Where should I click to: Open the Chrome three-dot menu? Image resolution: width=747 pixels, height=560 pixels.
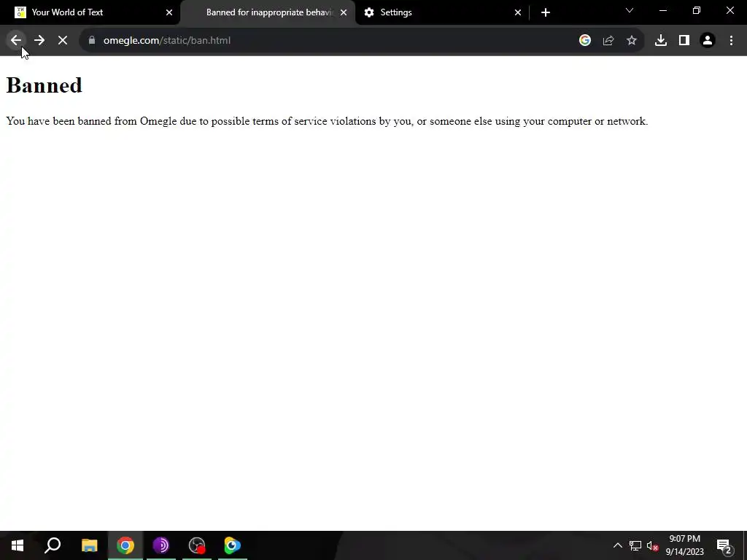pyautogui.click(x=731, y=41)
